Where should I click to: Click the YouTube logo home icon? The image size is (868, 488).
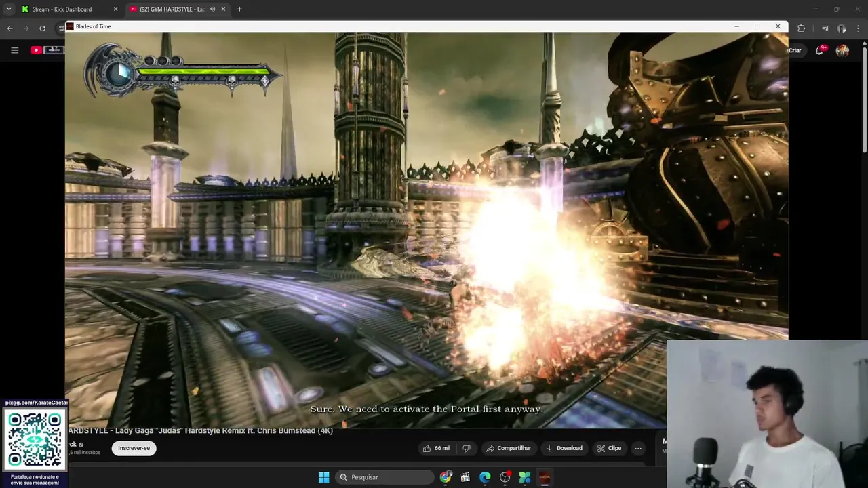[36, 50]
